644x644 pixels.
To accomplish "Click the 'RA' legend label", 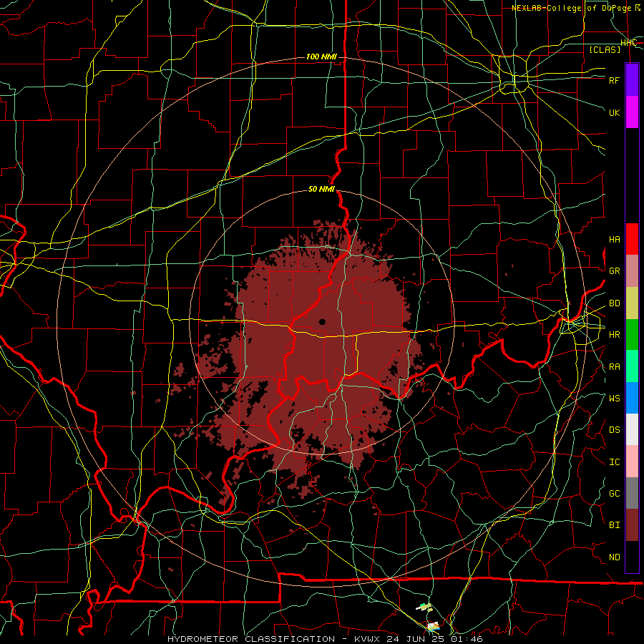I will (x=614, y=367).
